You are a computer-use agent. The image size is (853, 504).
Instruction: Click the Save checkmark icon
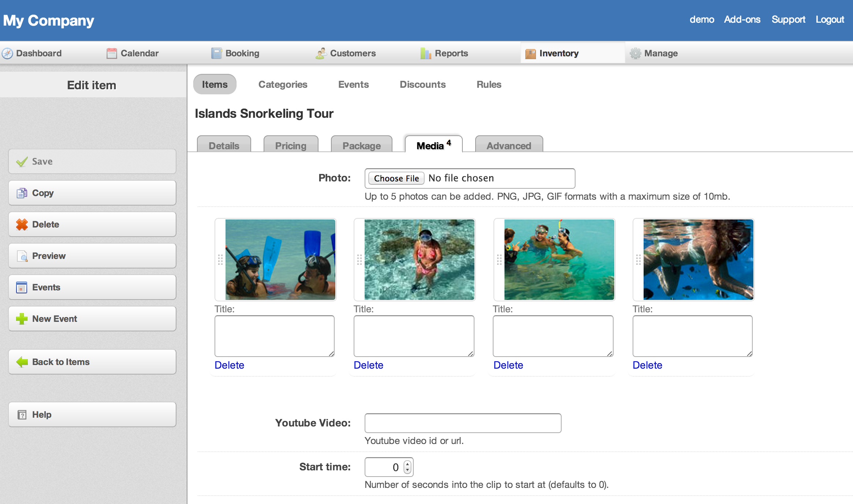(x=22, y=161)
